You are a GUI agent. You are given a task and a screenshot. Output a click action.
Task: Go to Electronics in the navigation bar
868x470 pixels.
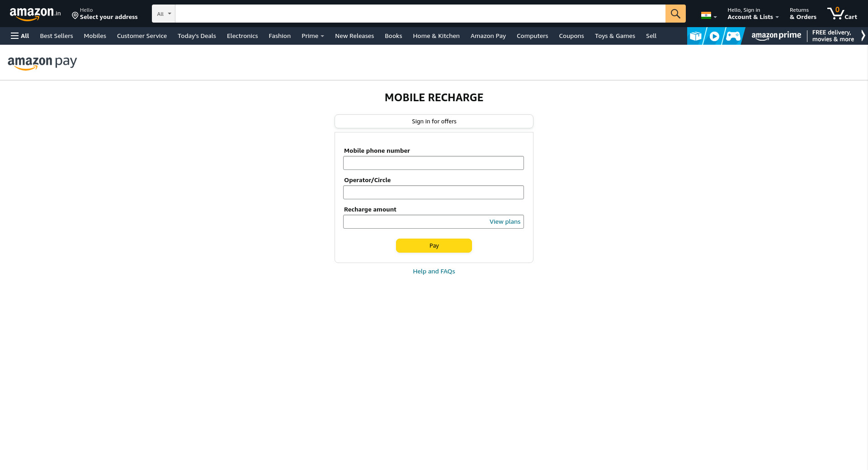click(x=242, y=36)
